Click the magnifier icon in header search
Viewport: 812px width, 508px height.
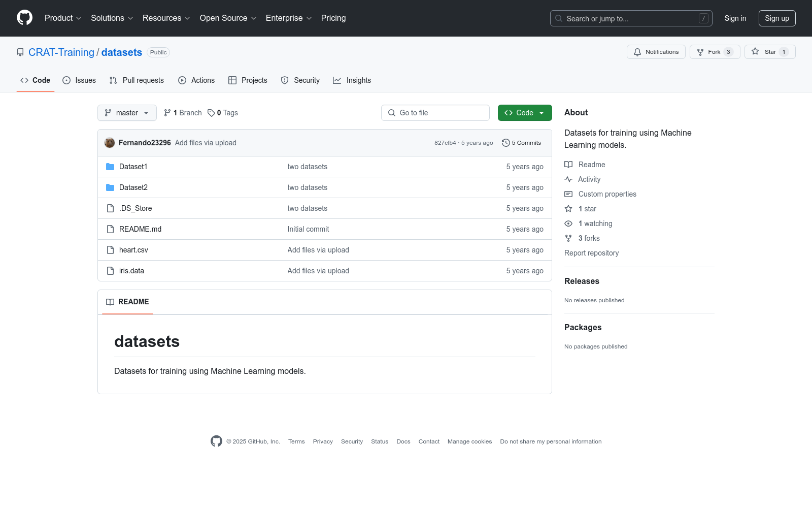pos(559,18)
